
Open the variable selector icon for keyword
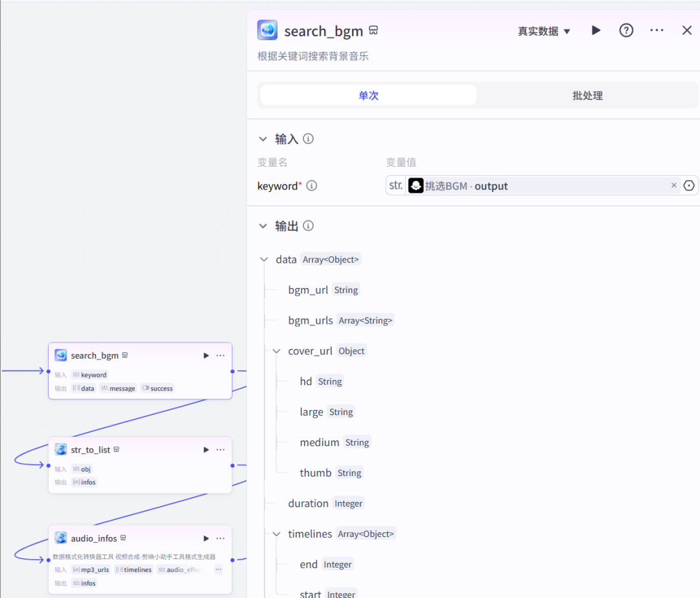coord(689,185)
